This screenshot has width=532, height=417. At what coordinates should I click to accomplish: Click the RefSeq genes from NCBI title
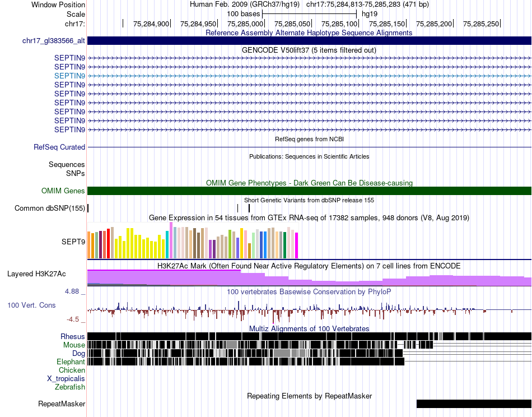[309, 139]
